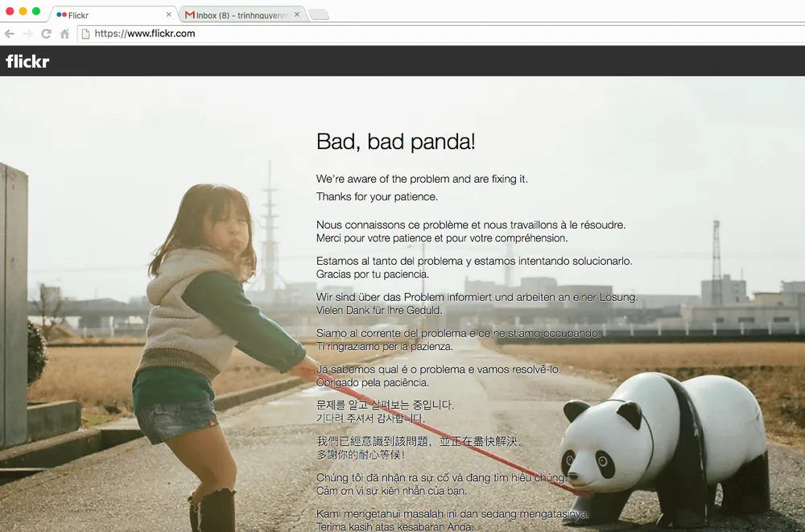Maximize the window with the green button
This screenshot has height=532, width=805.
pyautogui.click(x=36, y=11)
